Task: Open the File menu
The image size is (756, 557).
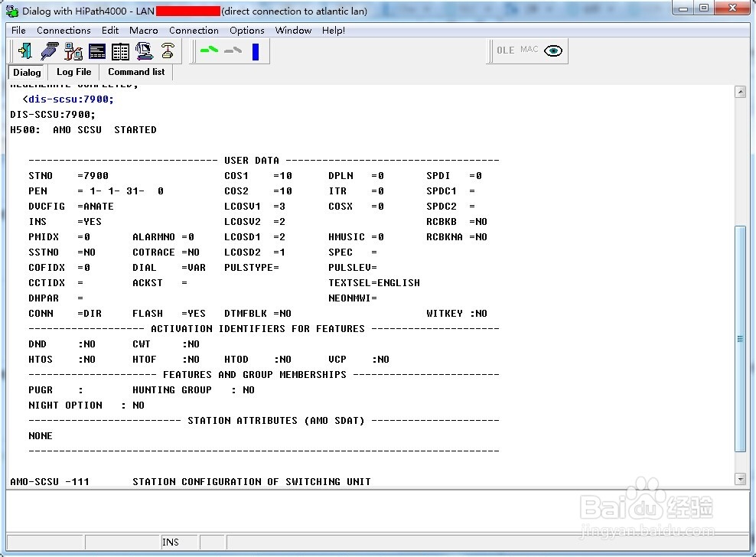Action: (x=18, y=31)
